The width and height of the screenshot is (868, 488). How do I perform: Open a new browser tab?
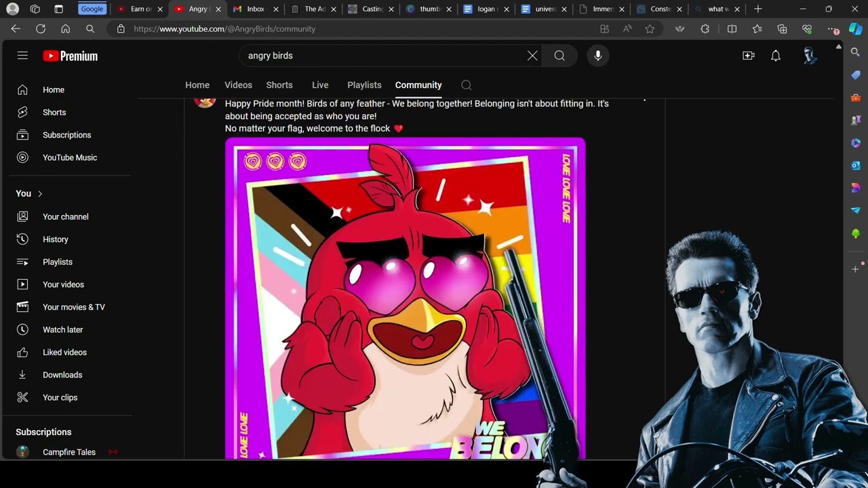coord(758,9)
